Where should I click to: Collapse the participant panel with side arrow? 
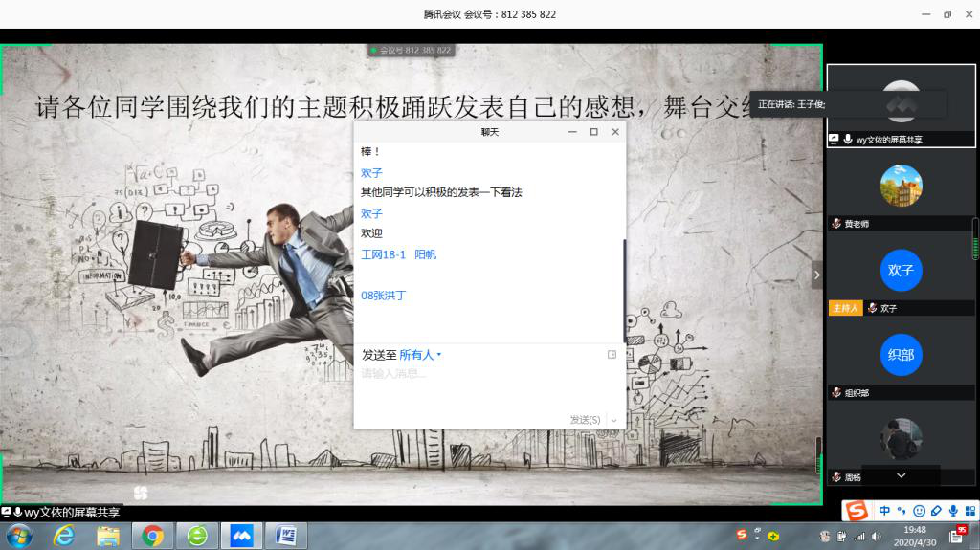(816, 275)
